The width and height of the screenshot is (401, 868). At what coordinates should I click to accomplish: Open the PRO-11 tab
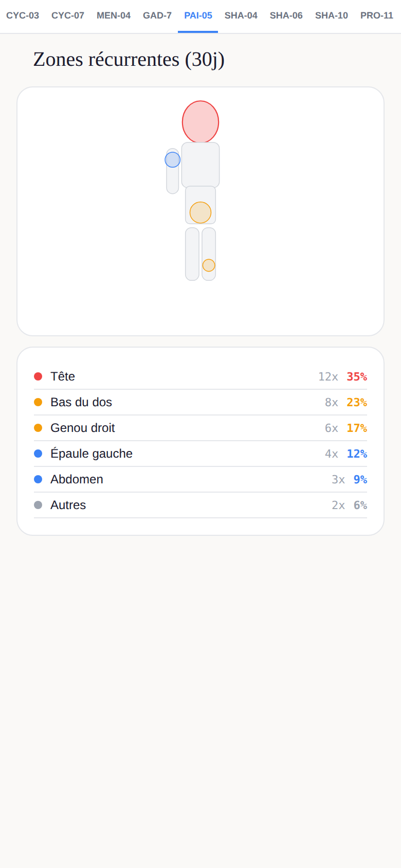click(x=377, y=16)
